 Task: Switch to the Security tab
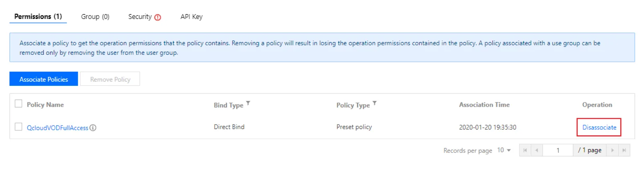coord(140,17)
